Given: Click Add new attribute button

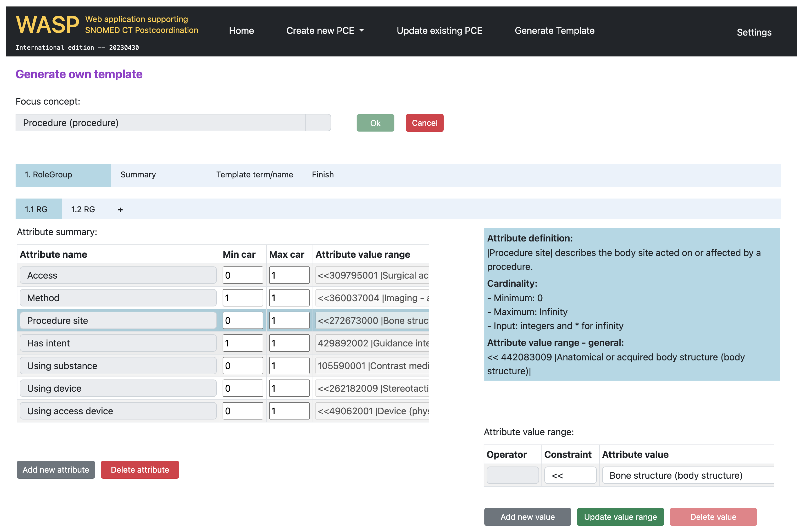Looking at the screenshot, I should tap(56, 470).
